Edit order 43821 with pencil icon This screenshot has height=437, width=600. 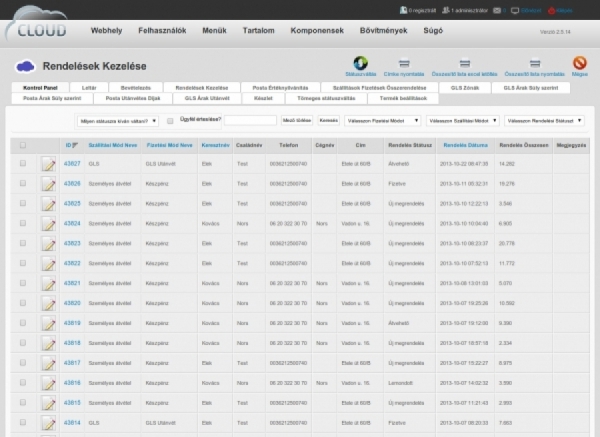[48, 283]
